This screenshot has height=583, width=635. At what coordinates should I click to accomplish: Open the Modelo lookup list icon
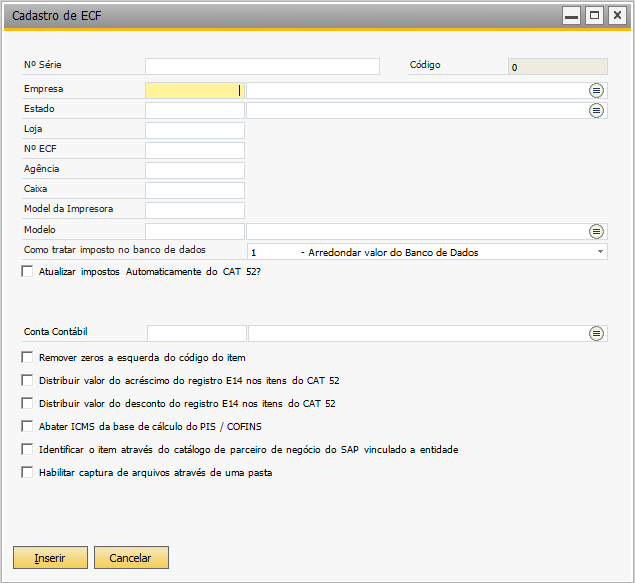[x=596, y=232]
